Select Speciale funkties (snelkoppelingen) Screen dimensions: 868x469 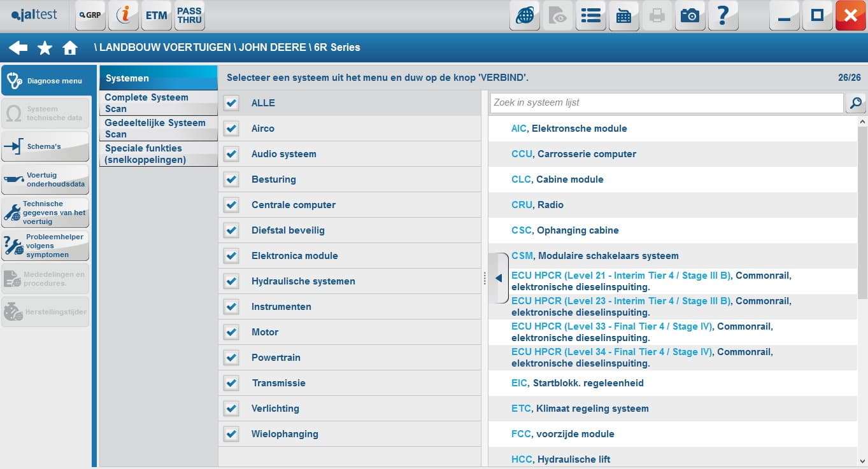pos(159,154)
